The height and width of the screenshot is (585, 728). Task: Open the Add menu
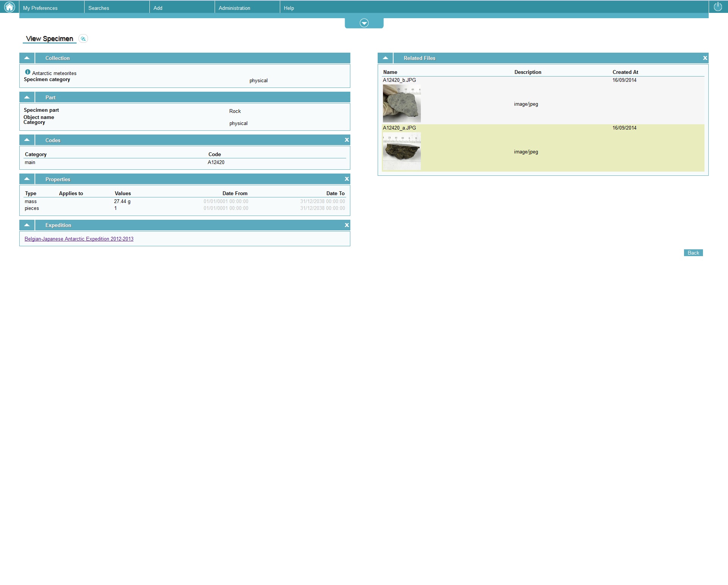pos(158,8)
